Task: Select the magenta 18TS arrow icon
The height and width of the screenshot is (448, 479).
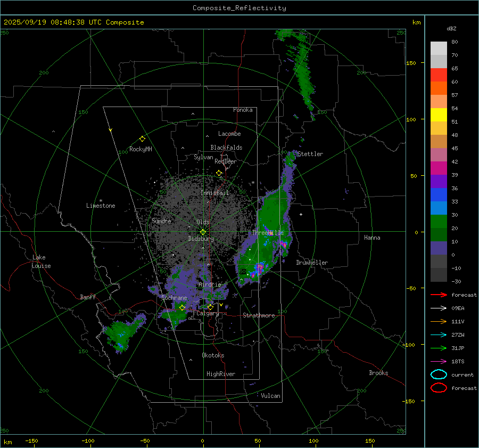Action: click(x=438, y=361)
